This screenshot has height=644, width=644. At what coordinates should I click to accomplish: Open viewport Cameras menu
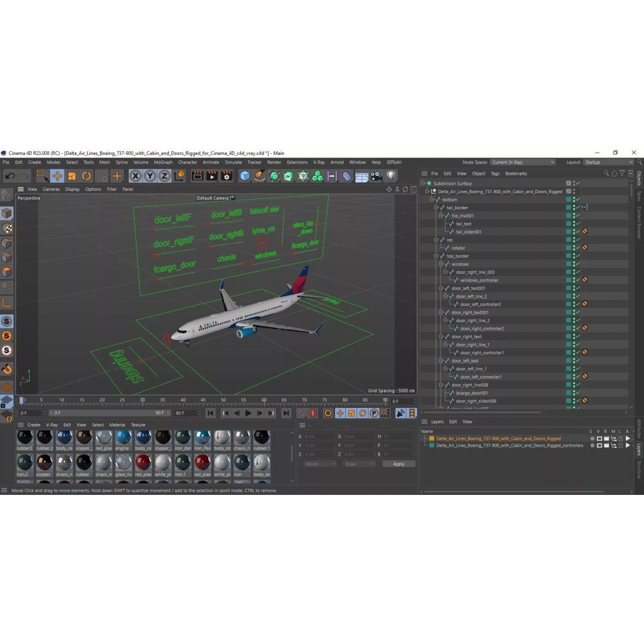51,190
